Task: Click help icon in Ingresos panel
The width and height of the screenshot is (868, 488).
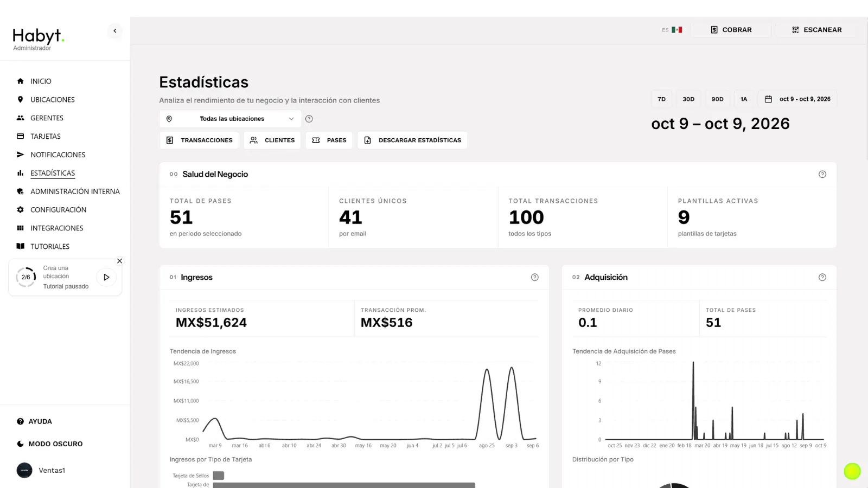Action: click(535, 277)
